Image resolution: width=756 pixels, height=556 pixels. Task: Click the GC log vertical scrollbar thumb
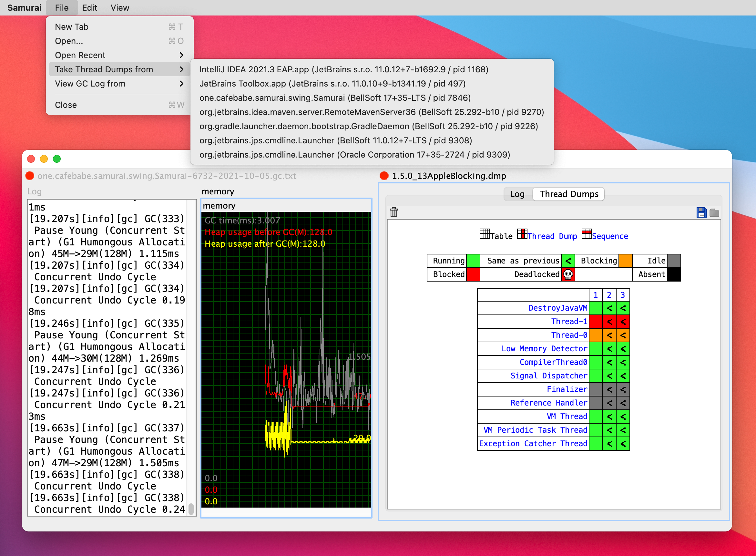(x=191, y=509)
